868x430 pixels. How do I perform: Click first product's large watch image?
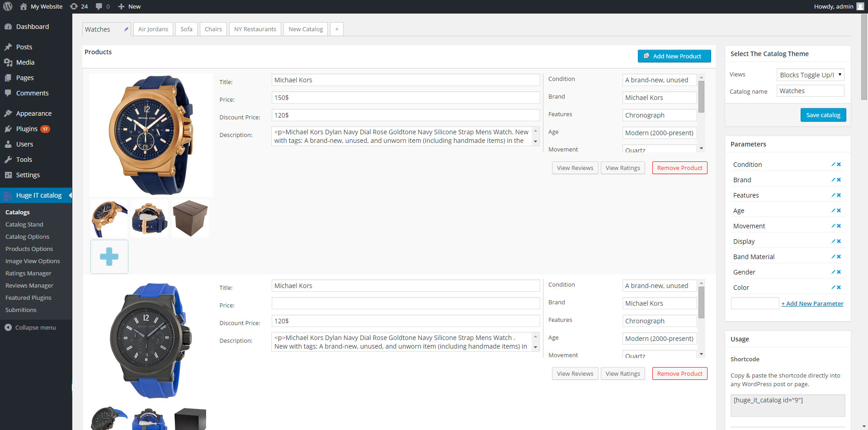tap(151, 135)
